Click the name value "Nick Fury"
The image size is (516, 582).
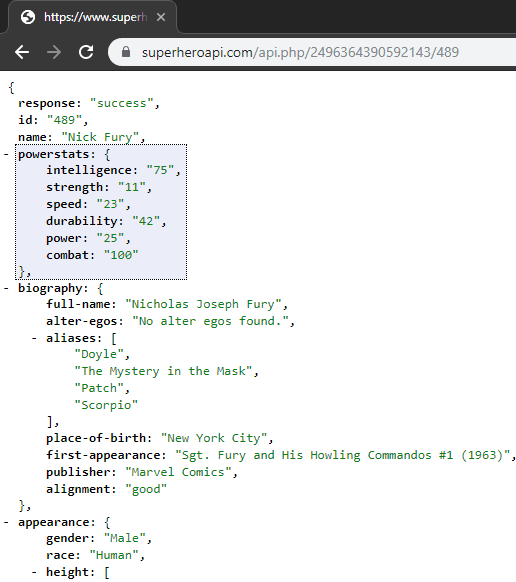pos(100,137)
